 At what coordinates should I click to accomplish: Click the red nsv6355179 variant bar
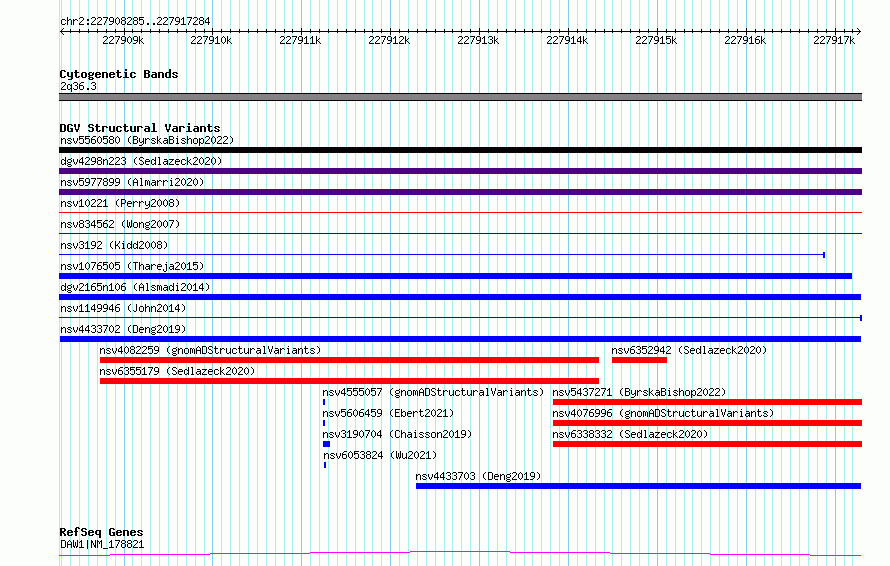349,381
